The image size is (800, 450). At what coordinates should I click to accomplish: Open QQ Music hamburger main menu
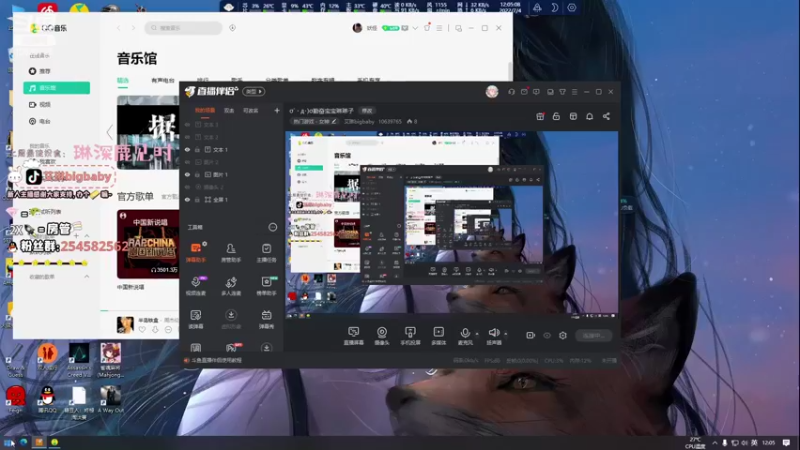point(439,28)
